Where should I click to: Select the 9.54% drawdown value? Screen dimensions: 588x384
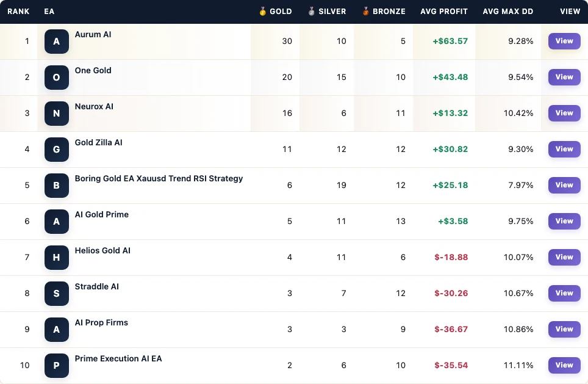pyautogui.click(x=520, y=78)
